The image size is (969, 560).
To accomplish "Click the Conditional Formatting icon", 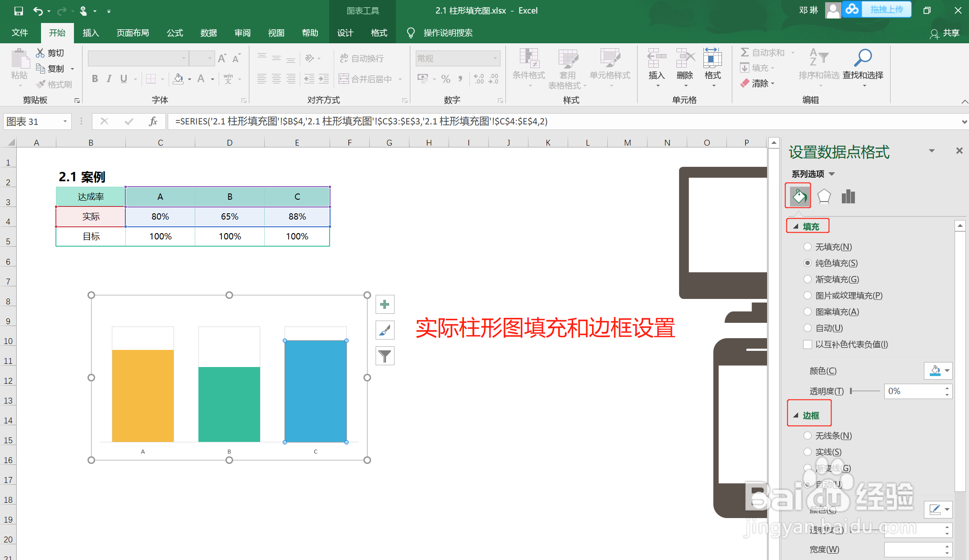I will (x=529, y=58).
